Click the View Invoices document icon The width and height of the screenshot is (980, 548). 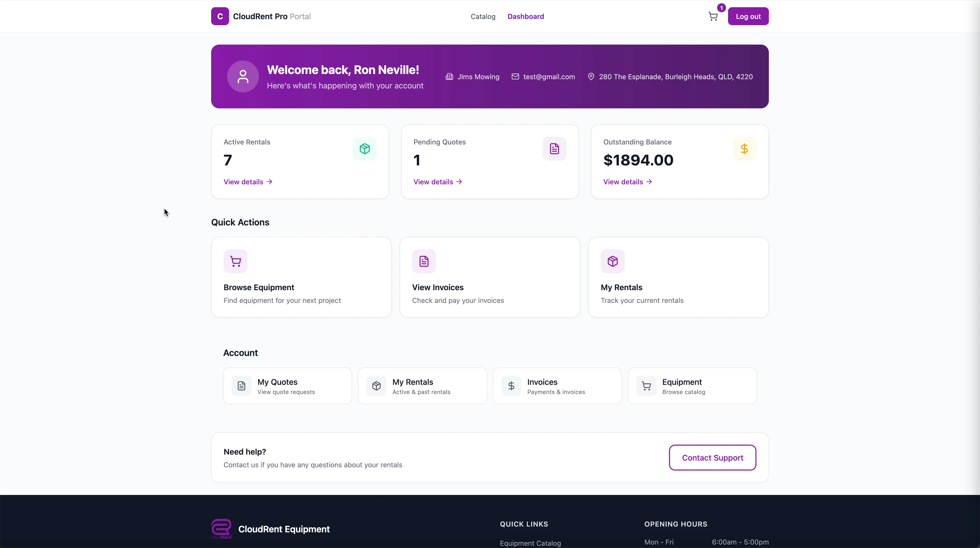pyautogui.click(x=424, y=262)
